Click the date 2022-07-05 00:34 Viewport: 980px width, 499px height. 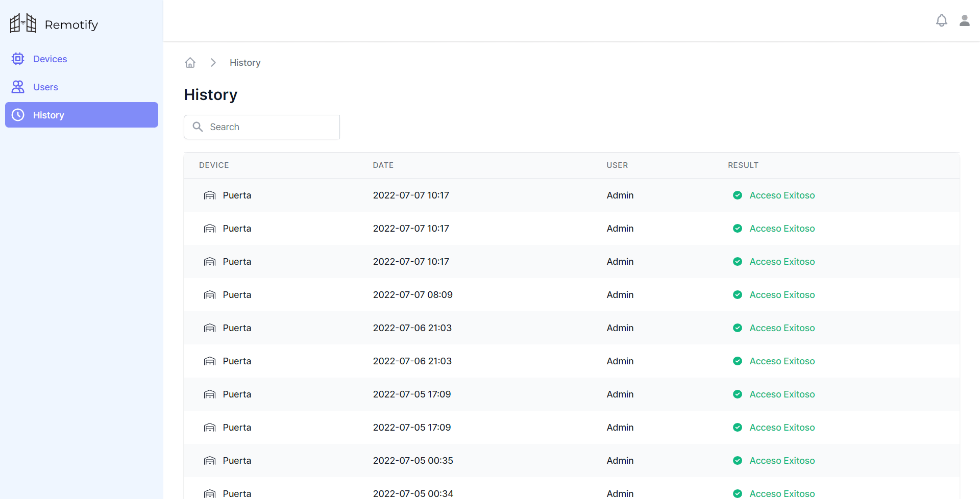tap(413, 493)
